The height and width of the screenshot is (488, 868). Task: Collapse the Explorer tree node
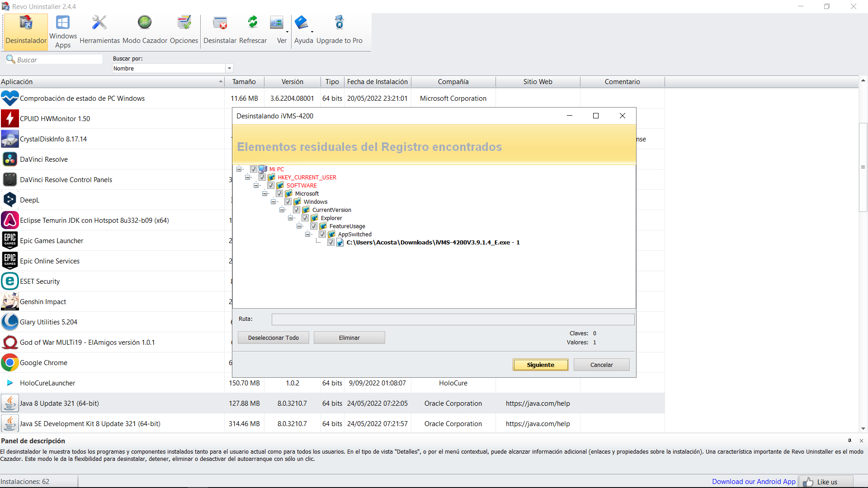tap(291, 218)
